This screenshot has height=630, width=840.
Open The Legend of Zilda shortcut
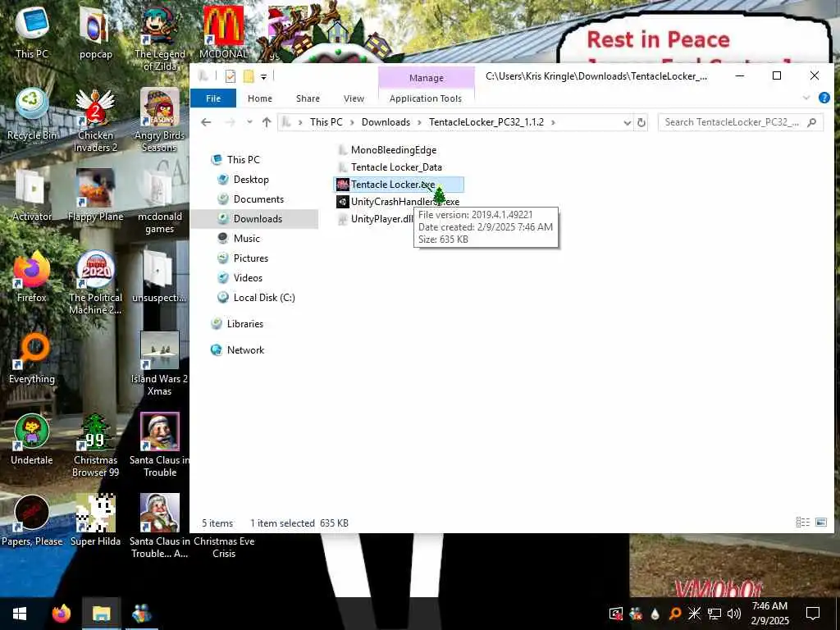(x=160, y=39)
